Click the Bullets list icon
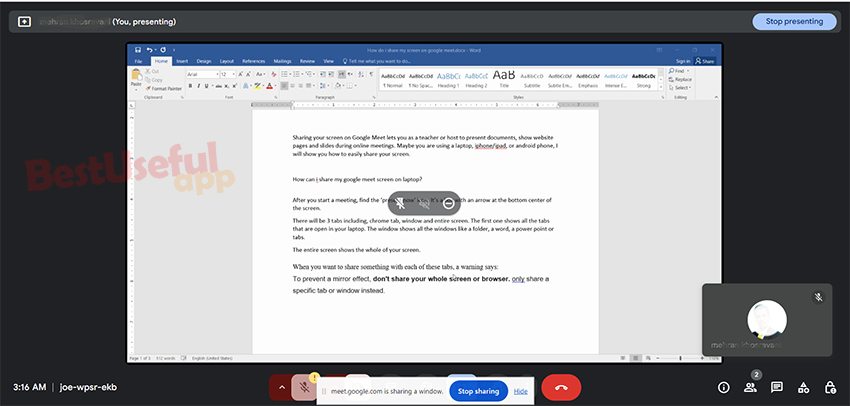This screenshot has width=850, height=406. coord(284,74)
